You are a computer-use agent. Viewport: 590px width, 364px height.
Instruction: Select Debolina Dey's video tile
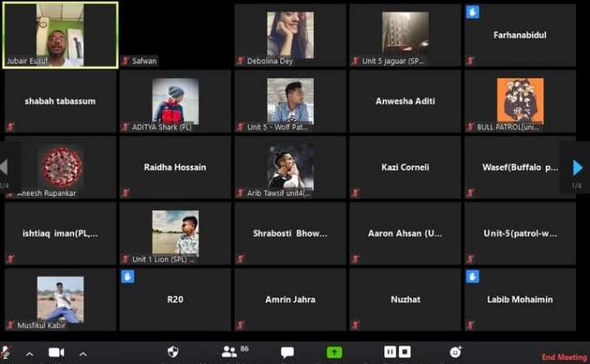[x=290, y=35]
